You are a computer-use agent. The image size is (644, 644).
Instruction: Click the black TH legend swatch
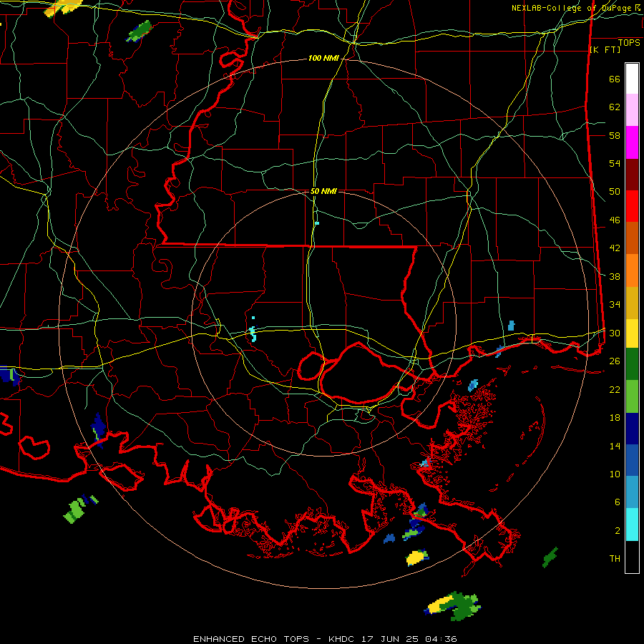(632, 557)
